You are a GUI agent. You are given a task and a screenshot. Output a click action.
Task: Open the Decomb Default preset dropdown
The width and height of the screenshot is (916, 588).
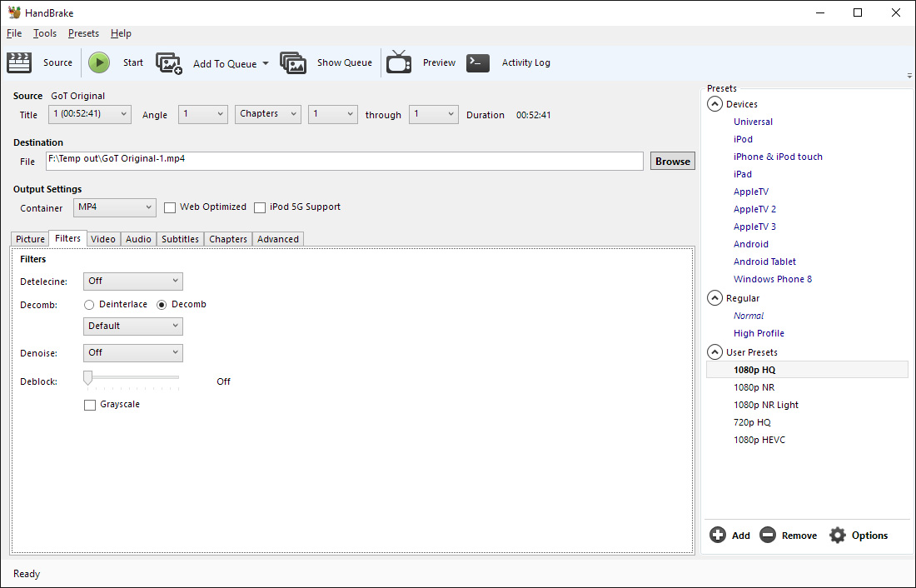tap(133, 326)
